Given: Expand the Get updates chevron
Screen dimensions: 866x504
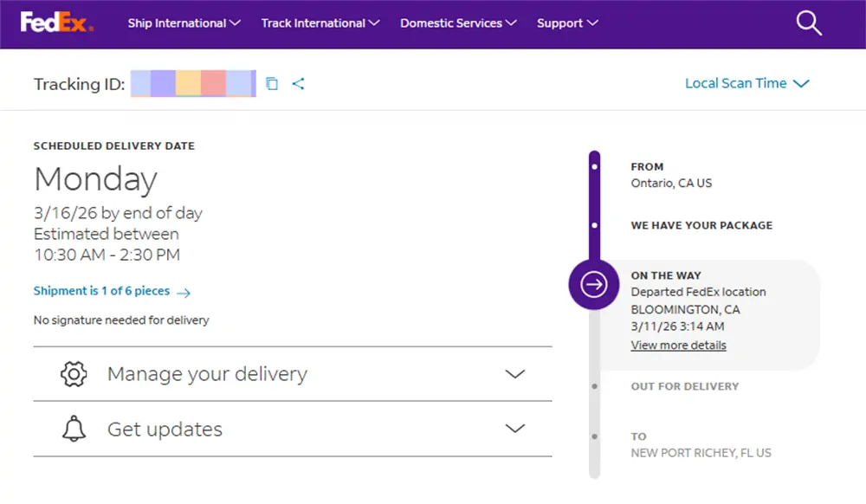Looking at the screenshot, I should tap(515, 429).
